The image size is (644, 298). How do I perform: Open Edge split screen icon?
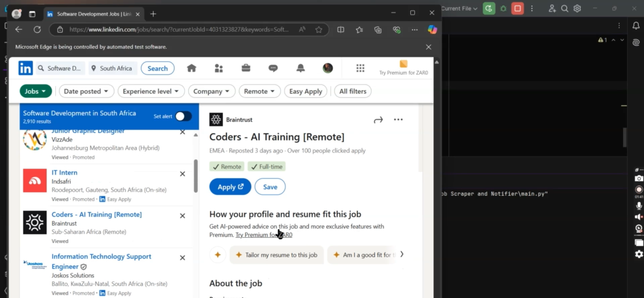coord(341,30)
